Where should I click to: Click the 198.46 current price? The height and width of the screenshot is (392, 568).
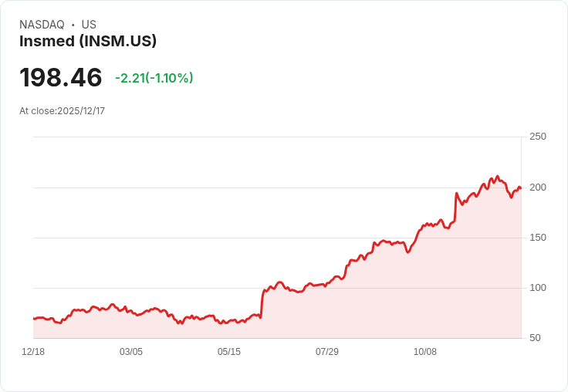coord(61,77)
